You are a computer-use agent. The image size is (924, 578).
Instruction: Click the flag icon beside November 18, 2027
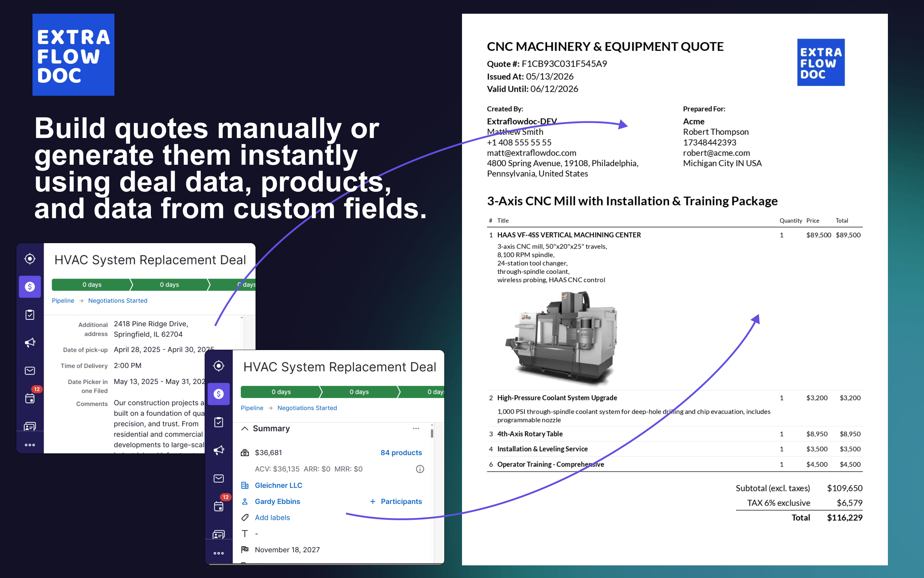tap(245, 550)
